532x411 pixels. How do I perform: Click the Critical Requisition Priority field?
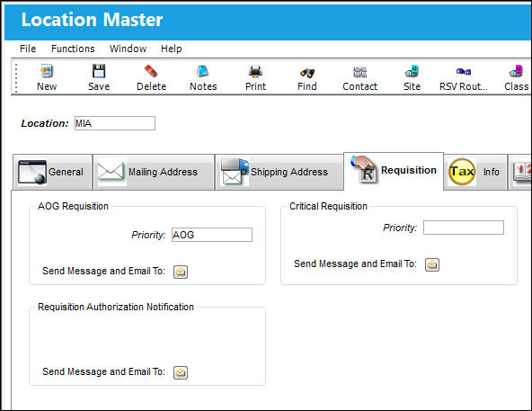(464, 228)
